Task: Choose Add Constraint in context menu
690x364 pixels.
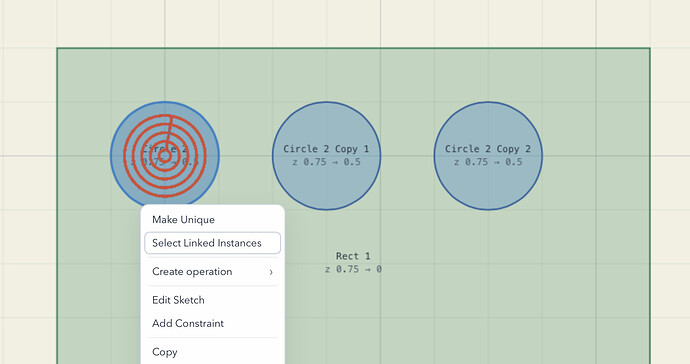Action: [x=213, y=324]
